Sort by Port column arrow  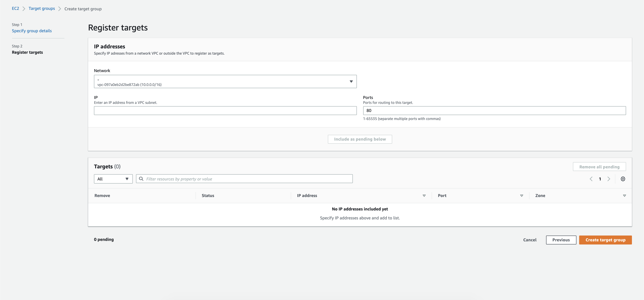[x=521, y=196]
